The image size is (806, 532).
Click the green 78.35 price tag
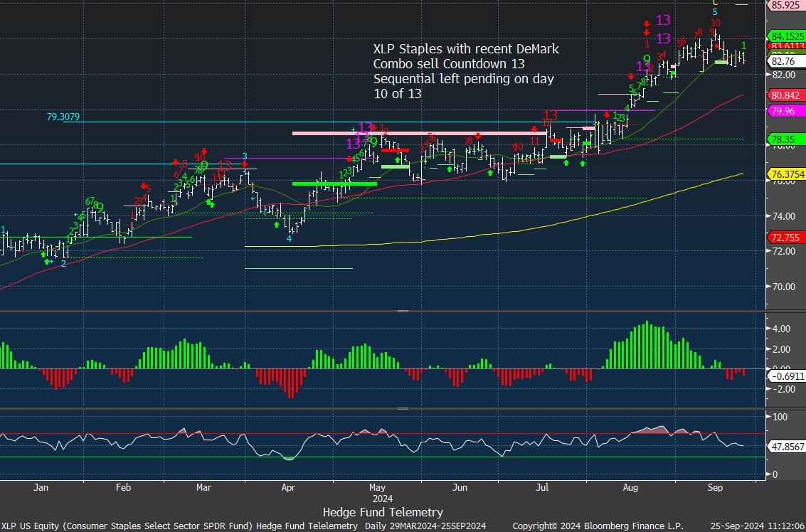coord(786,139)
